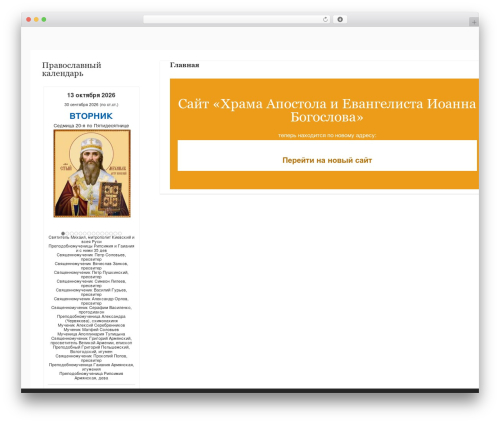Open a new tab with the plus button

pos(474,22)
